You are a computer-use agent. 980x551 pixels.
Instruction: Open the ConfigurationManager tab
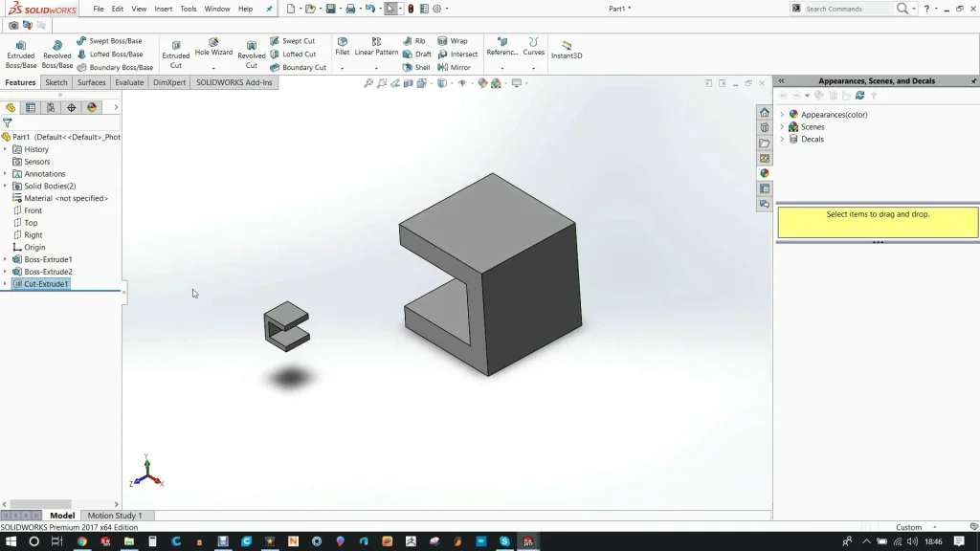tap(51, 107)
